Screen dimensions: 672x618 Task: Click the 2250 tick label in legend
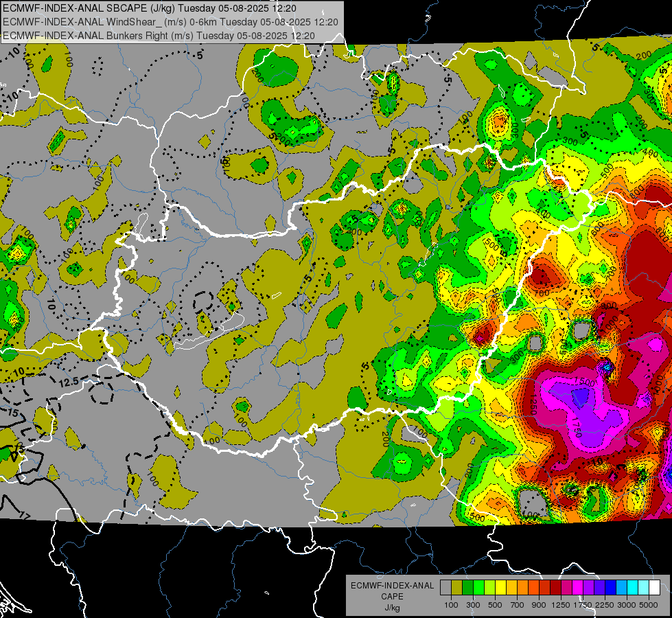click(x=605, y=605)
